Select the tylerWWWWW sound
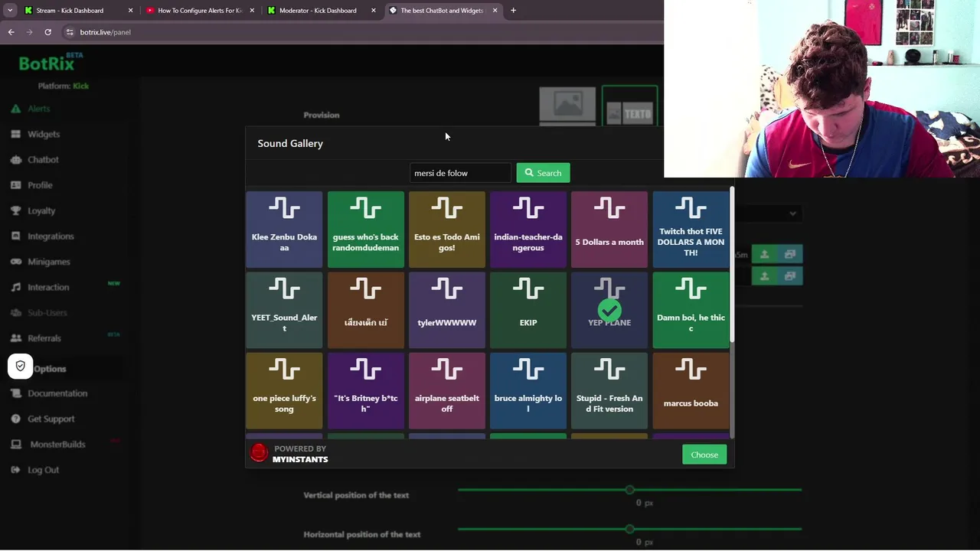 447,310
